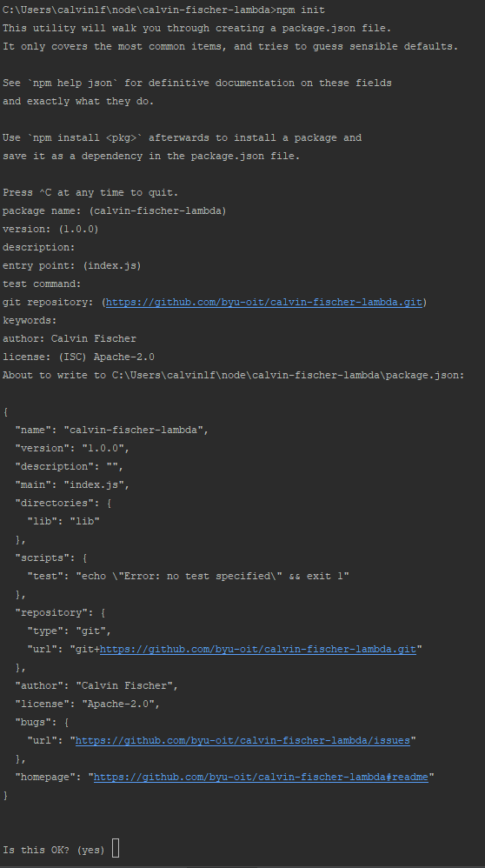
Task: Click the '"test": "echo' script line
Action: [x=188, y=577]
